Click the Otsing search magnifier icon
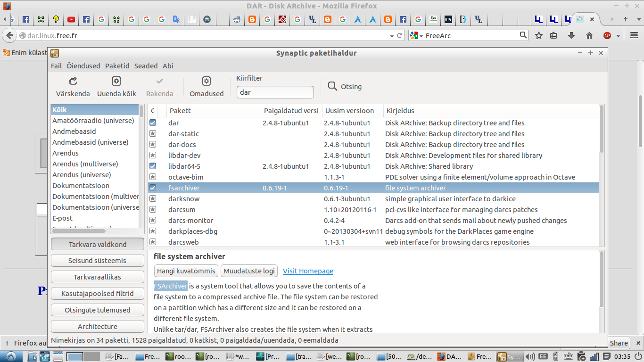The width and height of the screenshot is (644, 362). coord(333,86)
